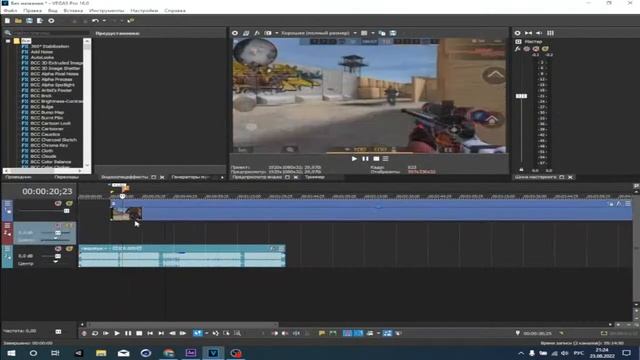Open Video Output FX in preview toolbar
This screenshot has width=640, height=360.
click(257, 33)
